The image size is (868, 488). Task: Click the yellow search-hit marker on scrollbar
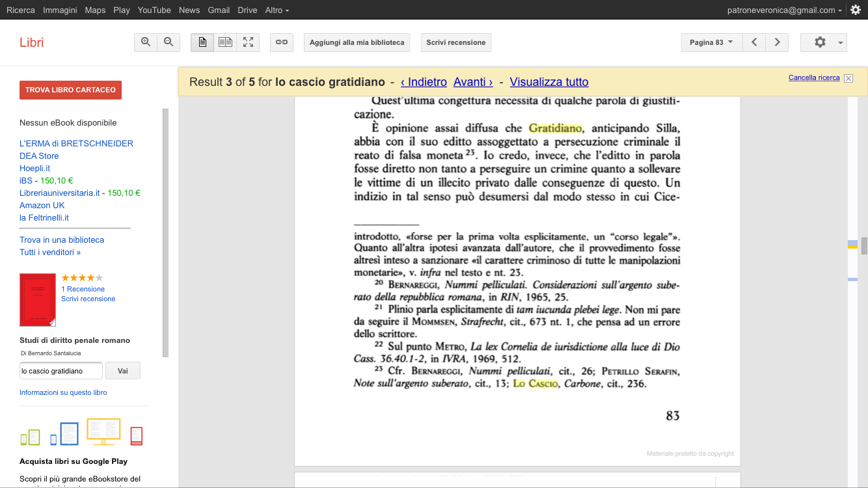(x=852, y=247)
